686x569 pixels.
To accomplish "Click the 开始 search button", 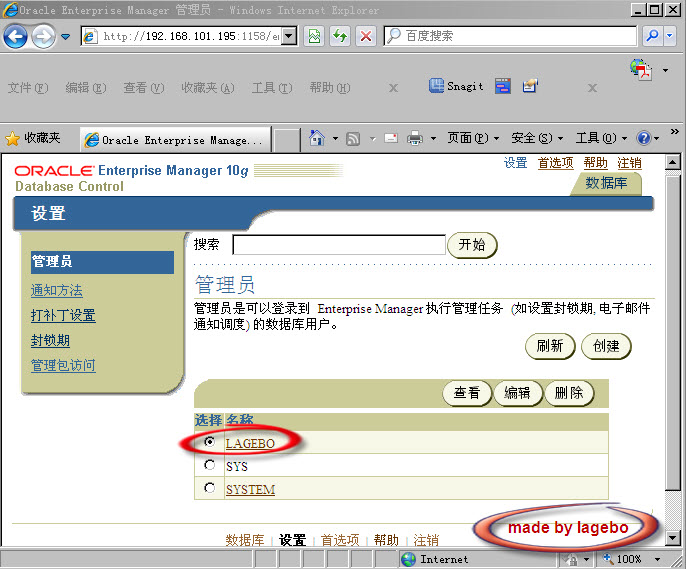I will (472, 244).
